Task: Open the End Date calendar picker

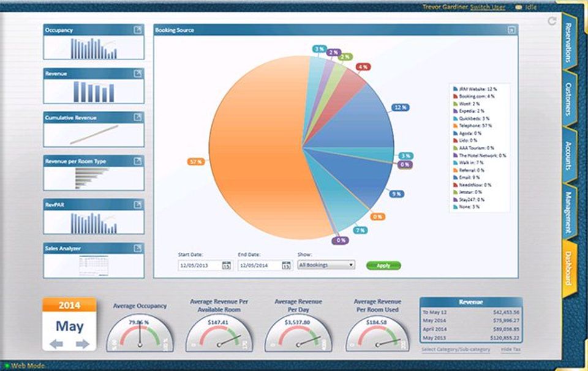Action: pyautogui.click(x=286, y=265)
